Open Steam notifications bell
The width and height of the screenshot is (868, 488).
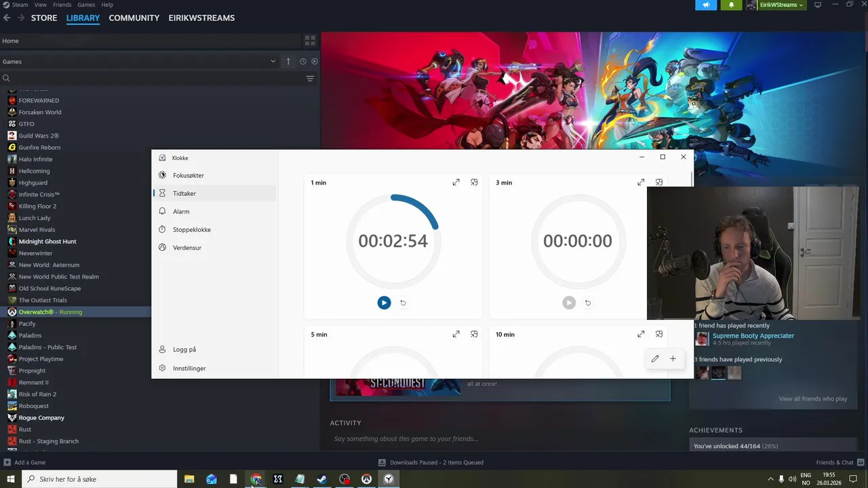731,5
